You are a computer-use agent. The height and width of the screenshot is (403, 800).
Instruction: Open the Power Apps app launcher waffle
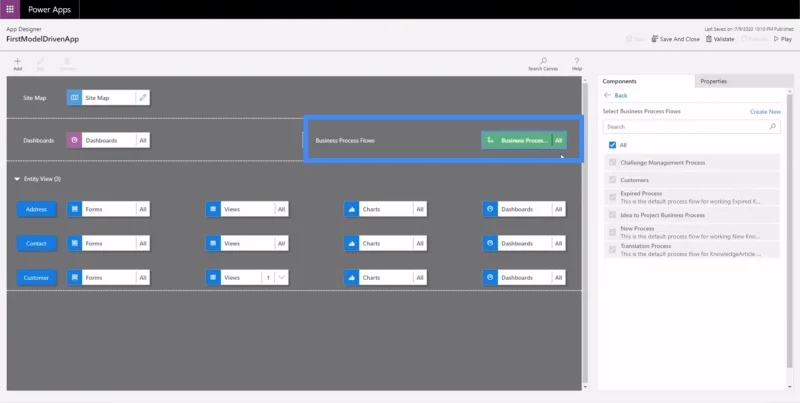click(10, 9)
